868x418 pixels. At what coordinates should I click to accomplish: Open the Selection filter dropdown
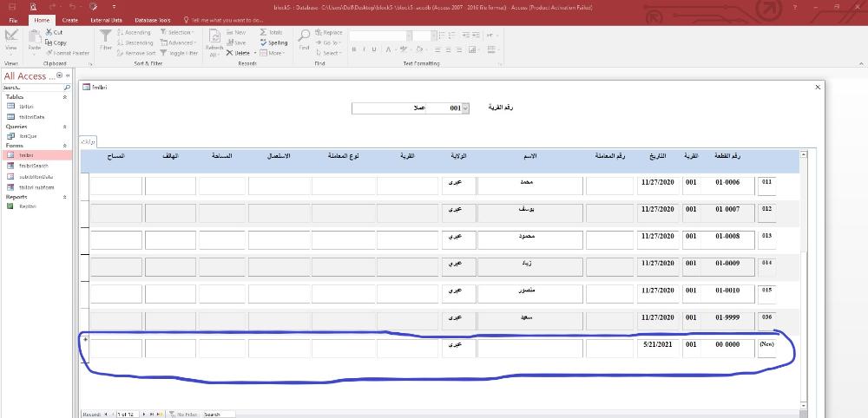pyautogui.click(x=176, y=33)
